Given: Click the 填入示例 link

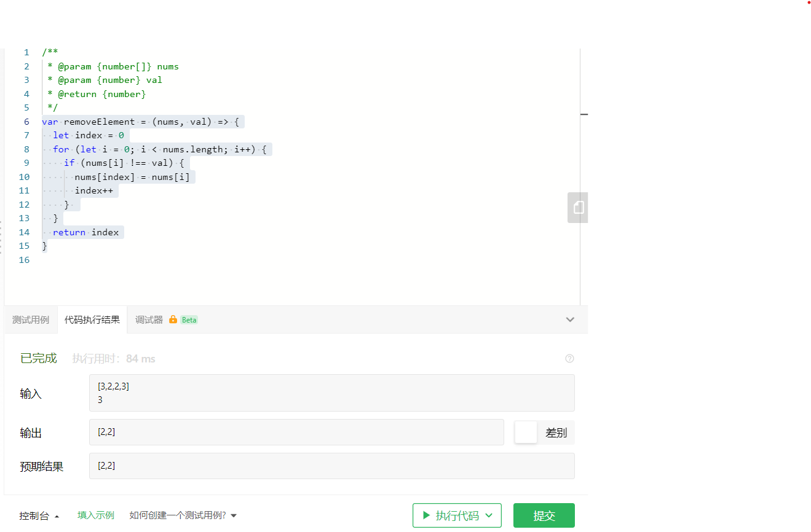Looking at the screenshot, I should pos(96,515).
